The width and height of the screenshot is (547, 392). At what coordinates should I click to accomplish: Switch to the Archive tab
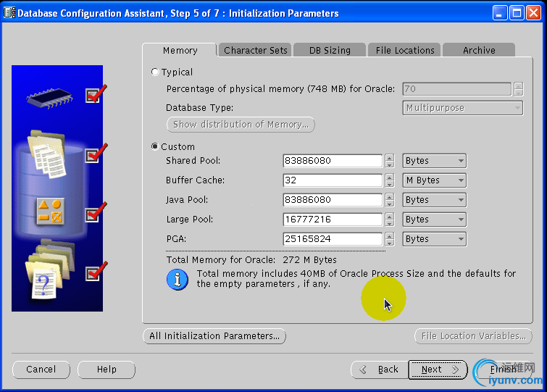point(479,50)
